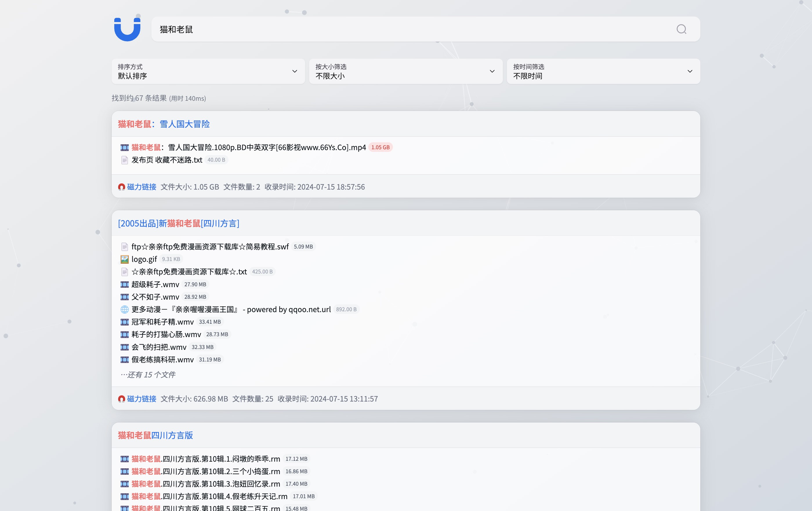The image size is (812, 511).
Task: Open the 按大小筛选 size filter dropdown
Action: (405, 71)
